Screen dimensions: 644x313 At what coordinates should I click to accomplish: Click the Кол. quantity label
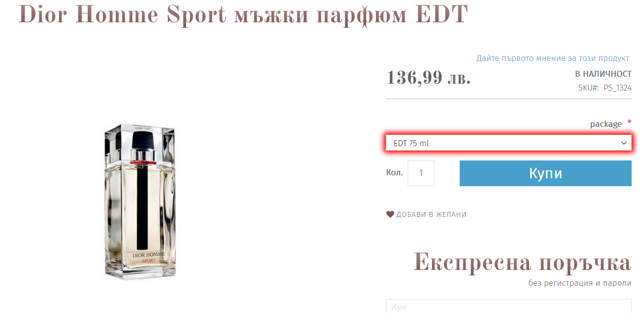tap(394, 173)
